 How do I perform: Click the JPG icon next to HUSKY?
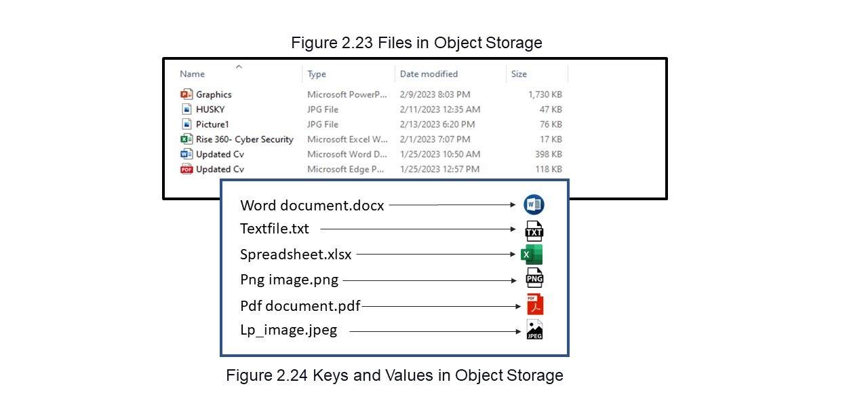(x=187, y=109)
